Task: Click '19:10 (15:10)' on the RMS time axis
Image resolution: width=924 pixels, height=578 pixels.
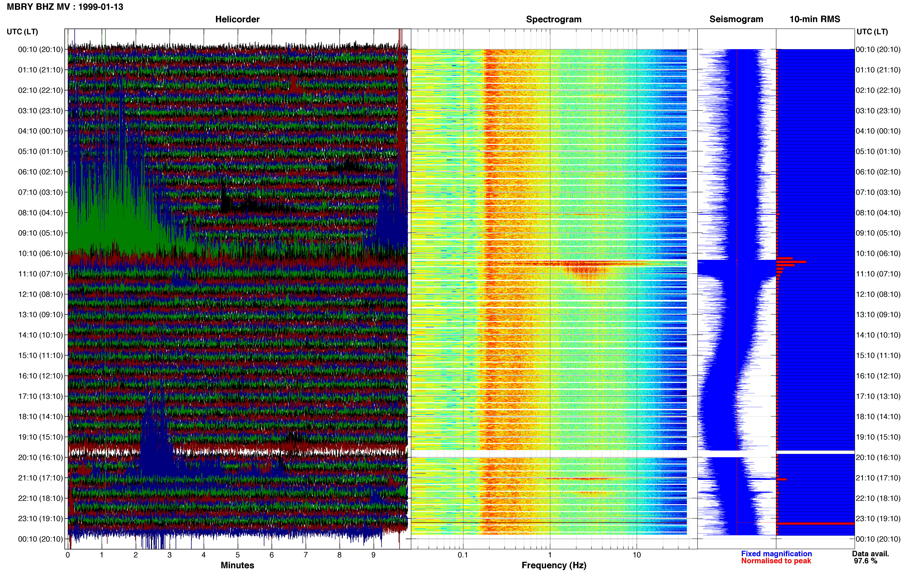Action: tap(878, 437)
